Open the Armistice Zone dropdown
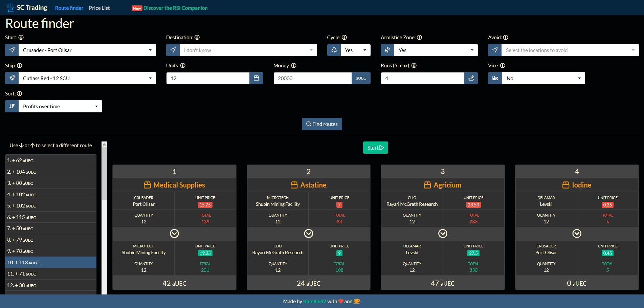644x308 pixels. coord(436,50)
